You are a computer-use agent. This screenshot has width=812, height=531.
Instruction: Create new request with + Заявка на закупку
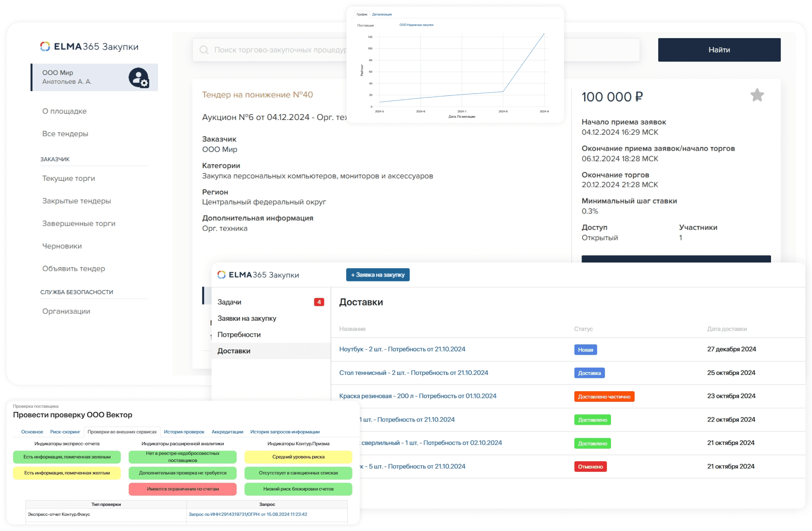(378, 275)
